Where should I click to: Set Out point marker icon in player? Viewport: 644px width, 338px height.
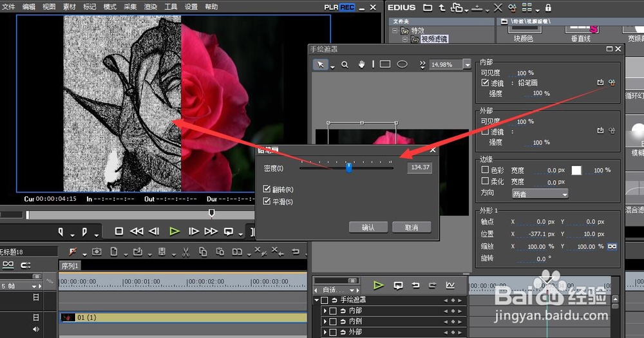point(84,232)
